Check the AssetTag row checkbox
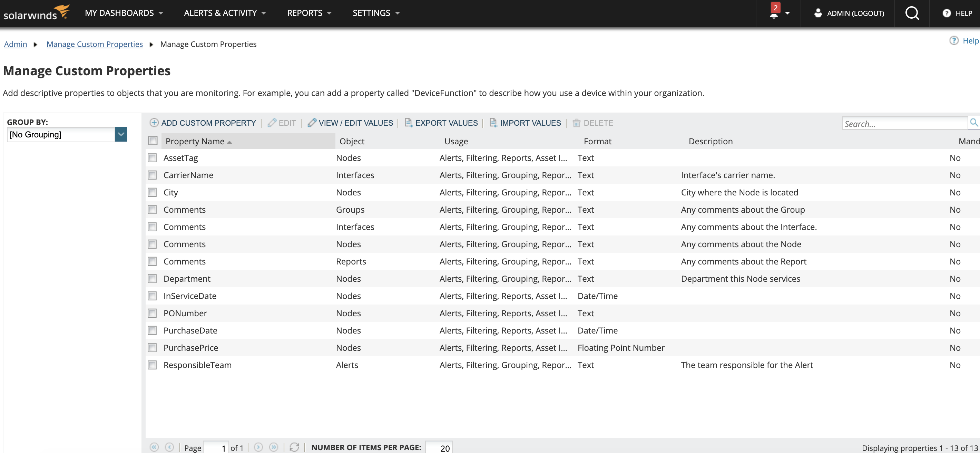The height and width of the screenshot is (453, 980). 152,158
